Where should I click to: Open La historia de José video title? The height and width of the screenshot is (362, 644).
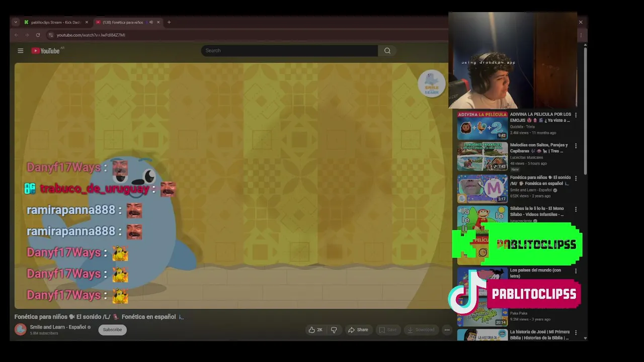(540, 335)
